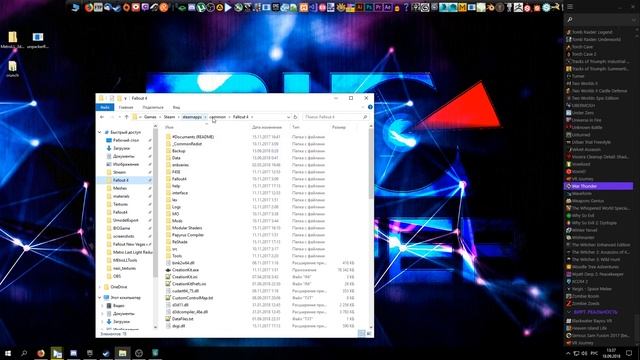
Task: Open the unpacked desktop shortcut icon
Action: [38, 40]
